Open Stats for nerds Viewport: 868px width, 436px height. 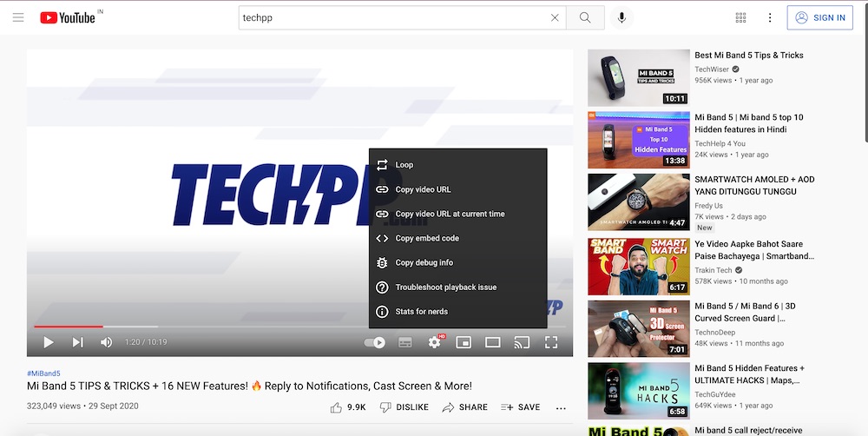pos(457,311)
